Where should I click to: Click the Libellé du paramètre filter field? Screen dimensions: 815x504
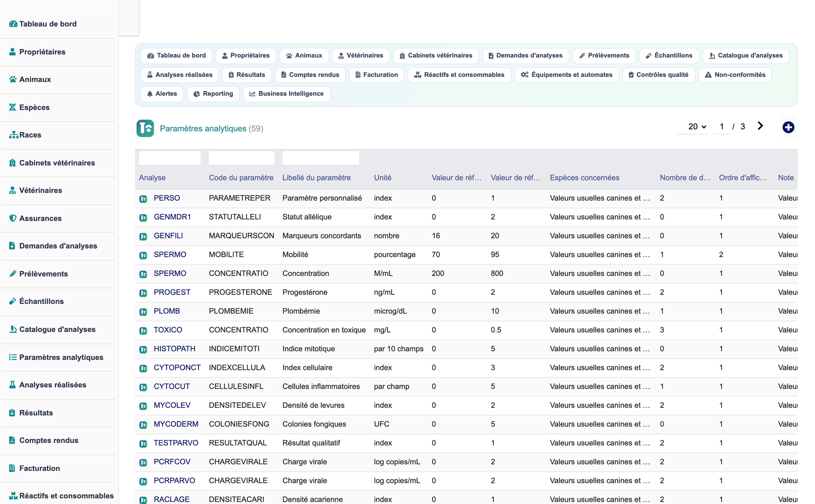pos(321,158)
